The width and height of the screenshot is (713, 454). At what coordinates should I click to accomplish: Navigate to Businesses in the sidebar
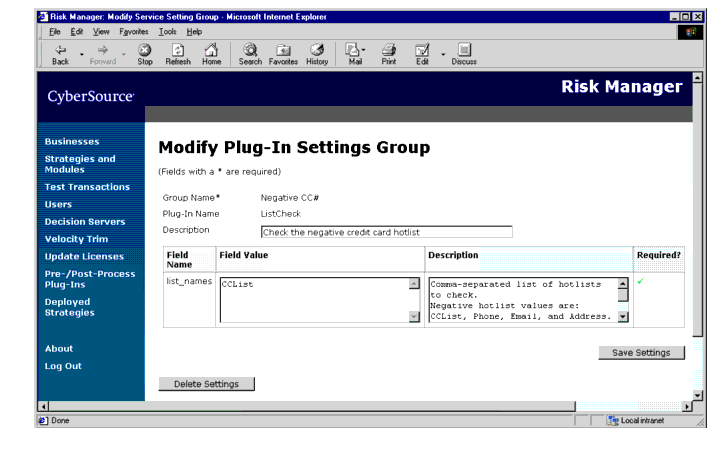coord(72,141)
